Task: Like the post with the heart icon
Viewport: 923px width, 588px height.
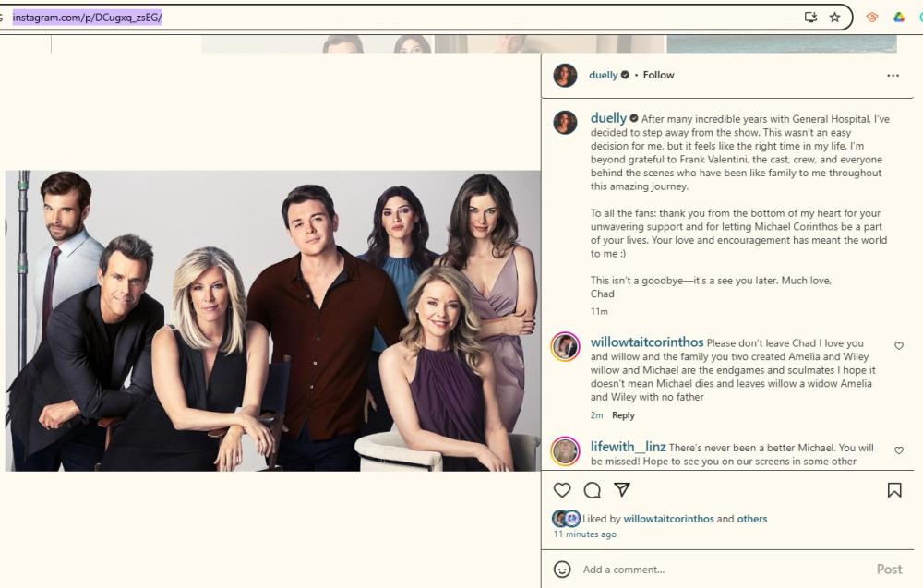Action: pos(562,490)
